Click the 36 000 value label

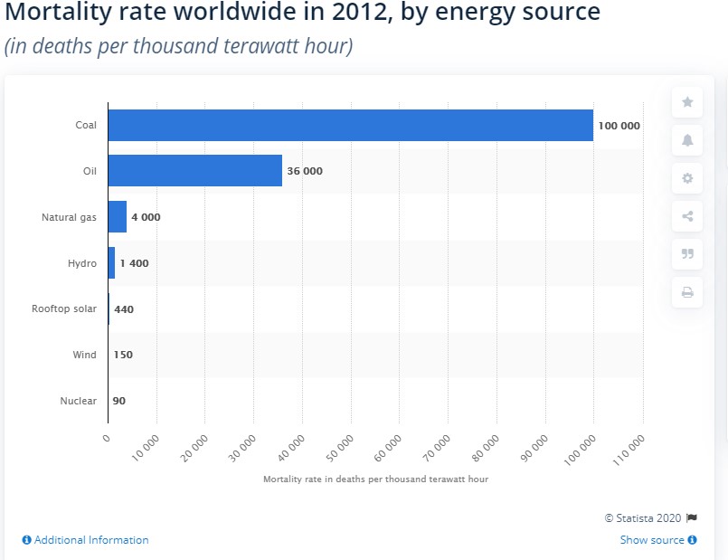304,171
